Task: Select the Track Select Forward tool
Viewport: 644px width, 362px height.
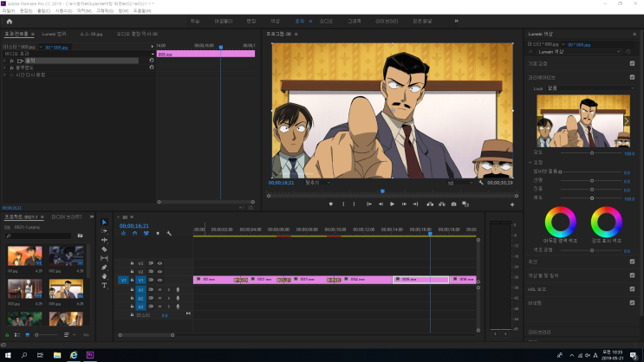Action: point(104,231)
